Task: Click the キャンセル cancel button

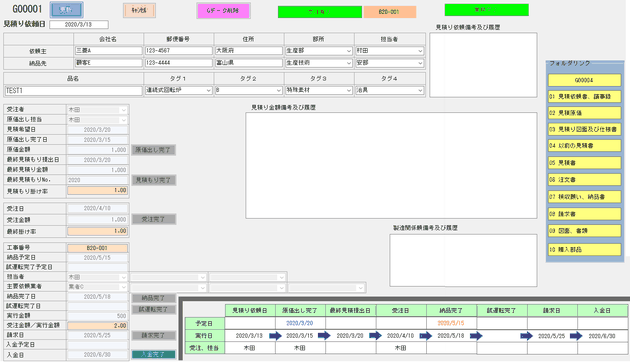Action: (x=139, y=10)
